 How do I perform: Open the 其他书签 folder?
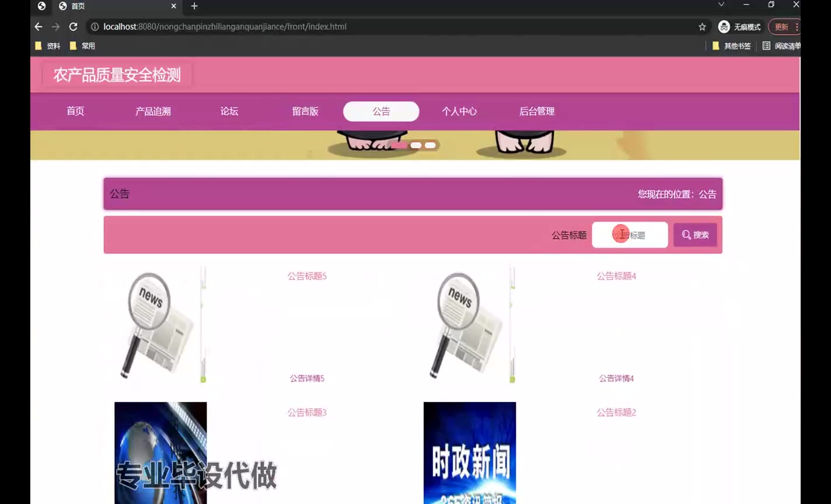pyautogui.click(x=732, y=45)
